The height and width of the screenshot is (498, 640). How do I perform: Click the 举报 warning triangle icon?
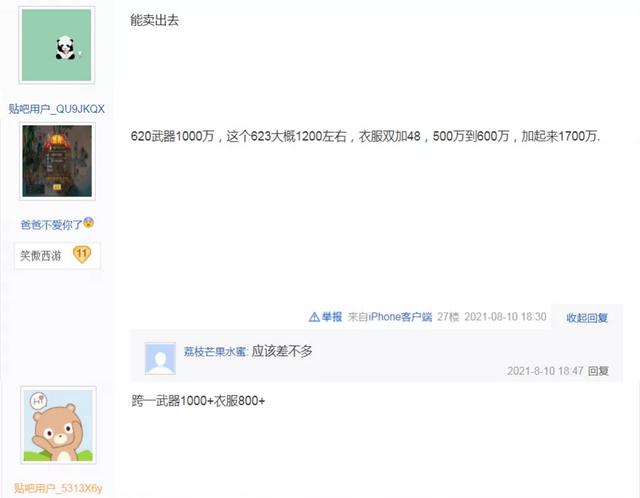click(x=314, y=317)
